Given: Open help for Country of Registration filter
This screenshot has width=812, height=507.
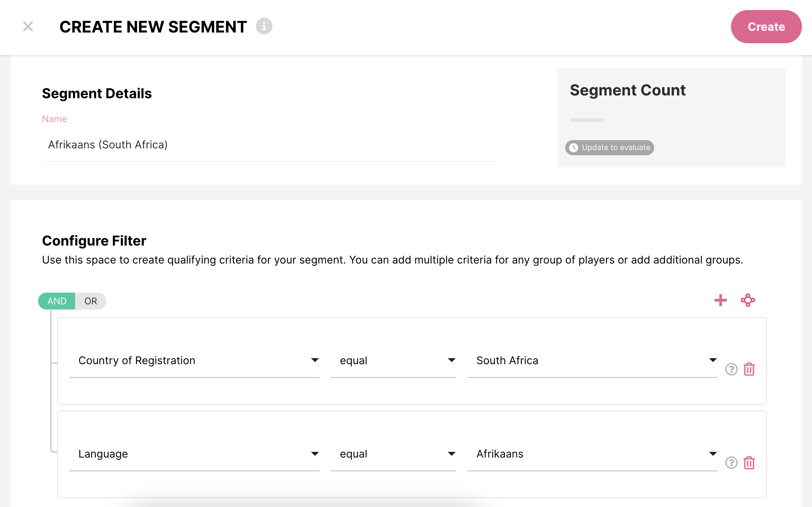Looking at the screenshot, I should (x=731, y=369).
